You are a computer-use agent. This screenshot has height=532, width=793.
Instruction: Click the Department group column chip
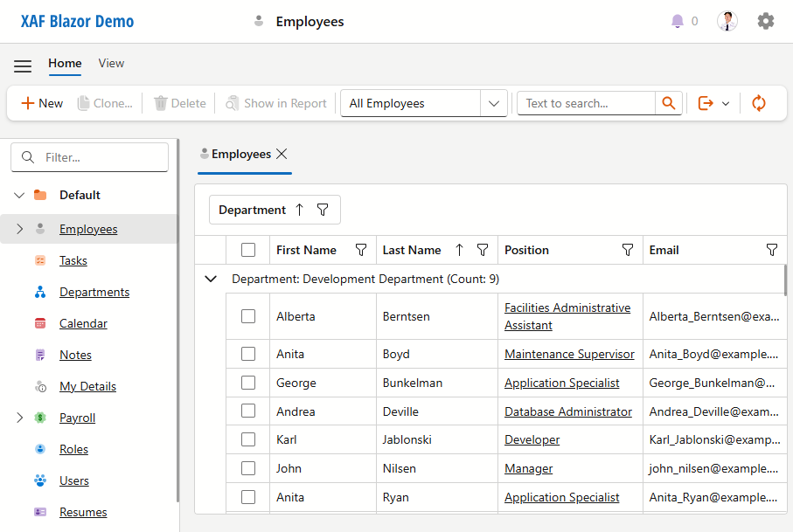(275, 210)
